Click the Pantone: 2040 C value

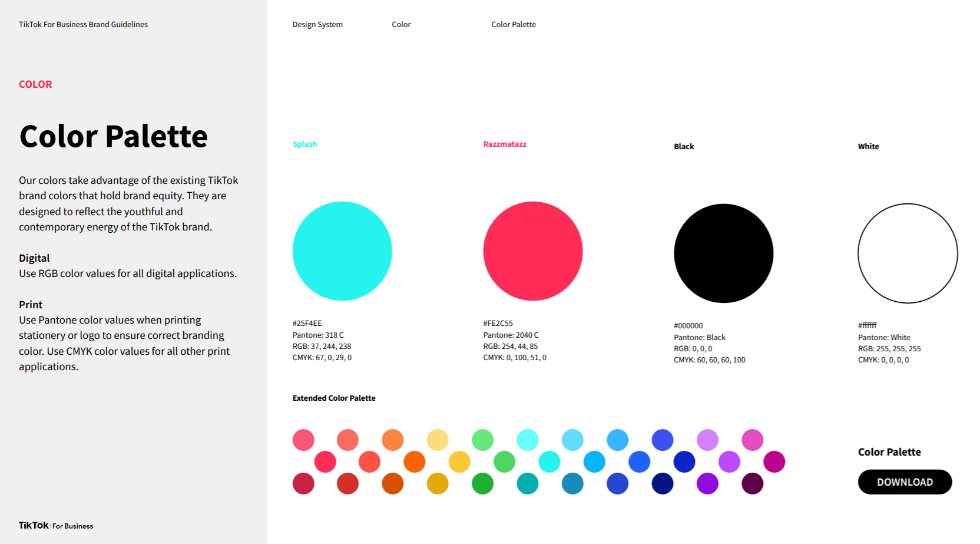coord(511,335)
